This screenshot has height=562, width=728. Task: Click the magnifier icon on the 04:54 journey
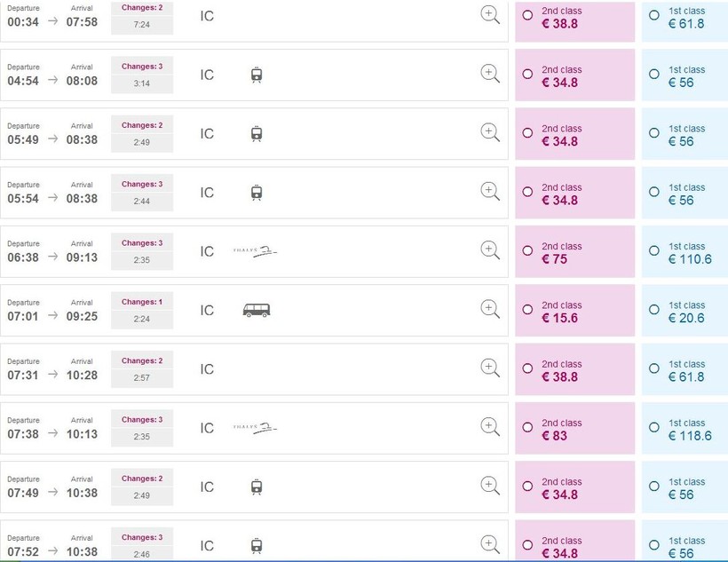[490, 74]
